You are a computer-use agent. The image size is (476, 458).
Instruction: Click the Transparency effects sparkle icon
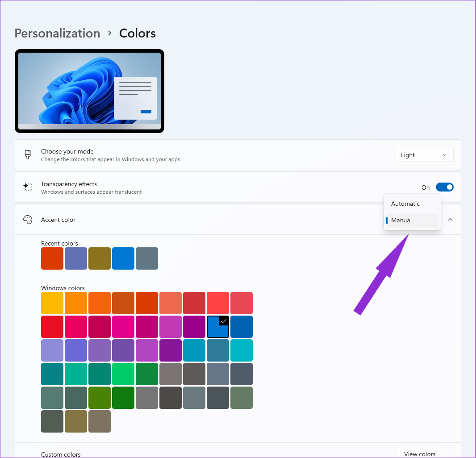pyautogui.click(x=28, y=187)
